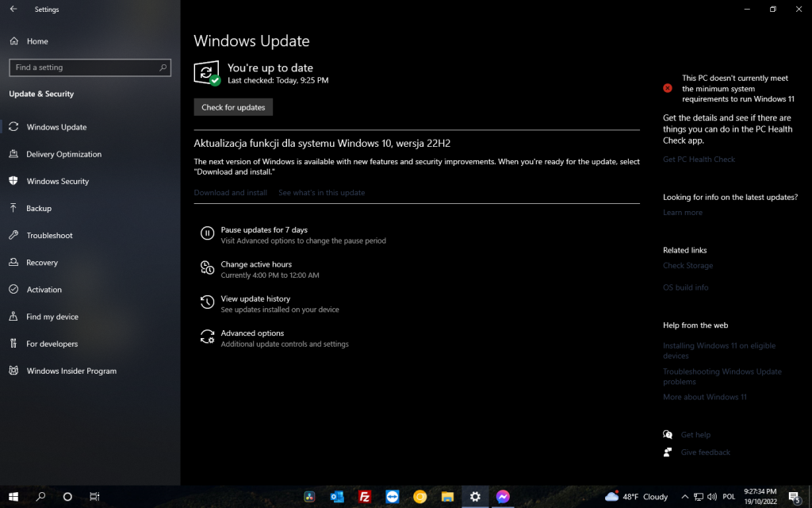Return to Settings Home via sidebar
The image size is (812, 508).
click(x=35, y=40)
